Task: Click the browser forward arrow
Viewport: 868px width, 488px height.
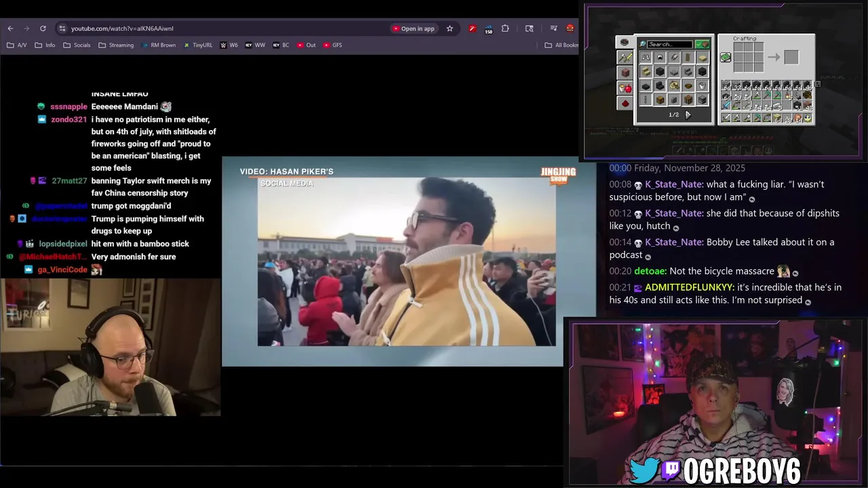Action: (26, 28)
